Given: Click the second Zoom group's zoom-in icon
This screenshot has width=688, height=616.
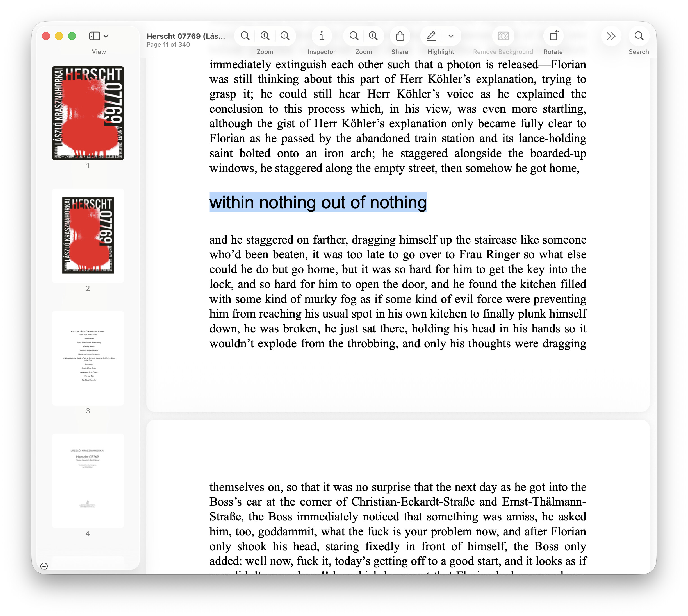Looking at the screenshot, I should 373,36.
